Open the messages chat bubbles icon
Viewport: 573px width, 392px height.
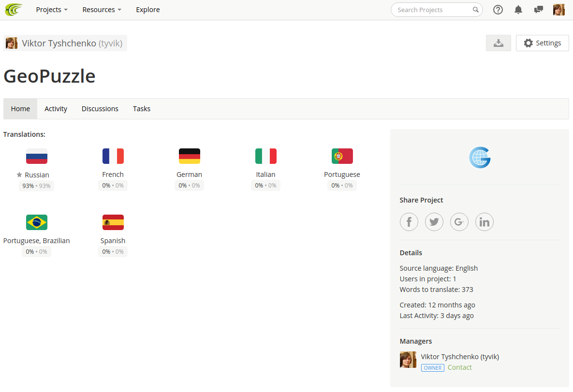[538, 10]
